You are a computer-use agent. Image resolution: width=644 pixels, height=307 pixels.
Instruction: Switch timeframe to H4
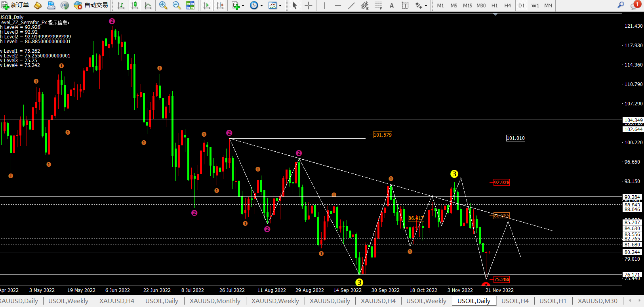coord(508,6)
